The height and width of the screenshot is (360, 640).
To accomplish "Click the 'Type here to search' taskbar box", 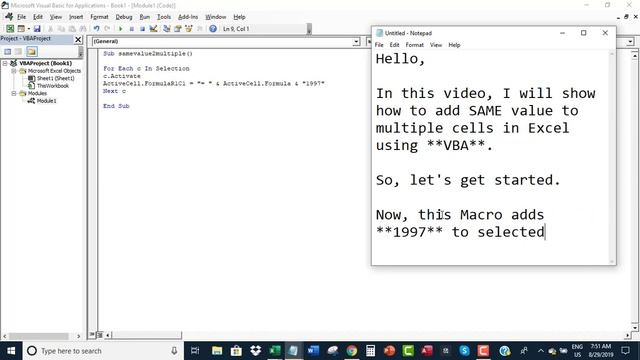I will click(102, 351).
